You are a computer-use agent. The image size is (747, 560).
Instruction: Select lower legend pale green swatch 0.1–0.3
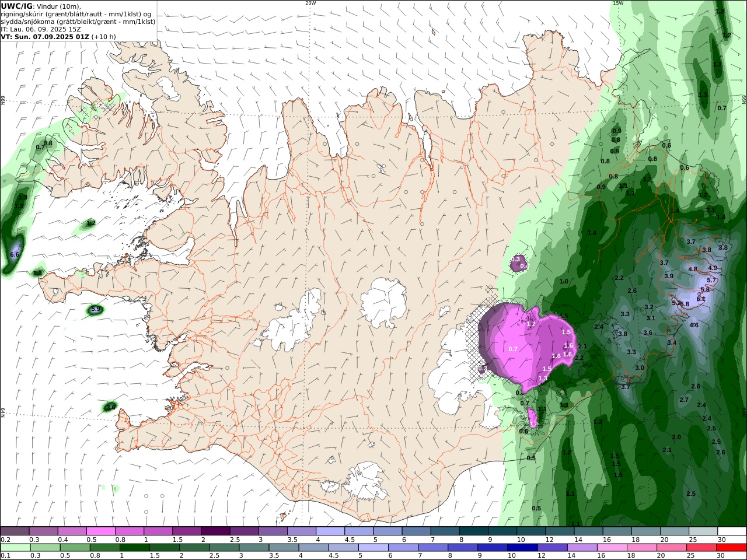(x=16, y=548)
